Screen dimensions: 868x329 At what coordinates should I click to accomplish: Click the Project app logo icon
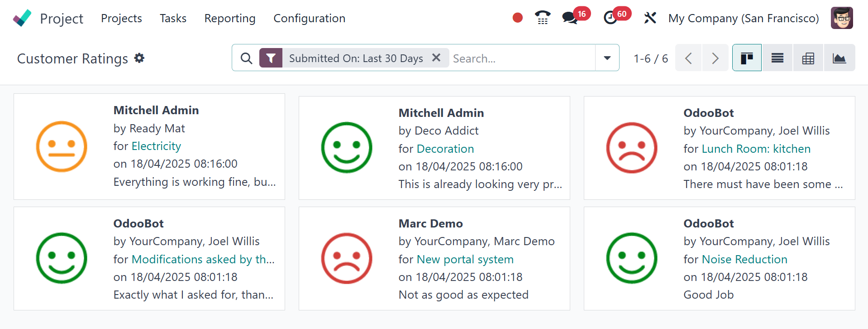click(22, 18)
